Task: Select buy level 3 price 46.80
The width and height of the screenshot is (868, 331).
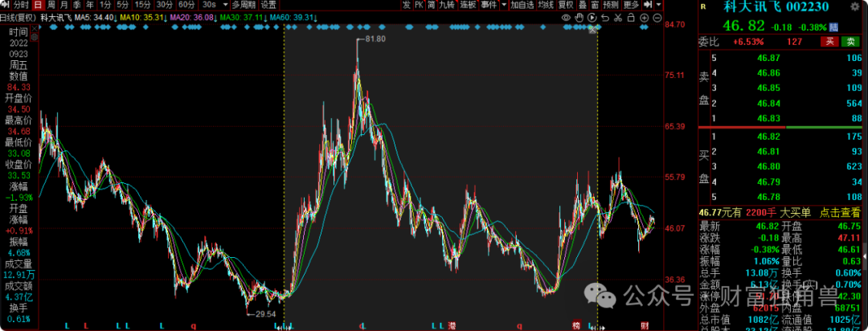Action: coord(770,166)
